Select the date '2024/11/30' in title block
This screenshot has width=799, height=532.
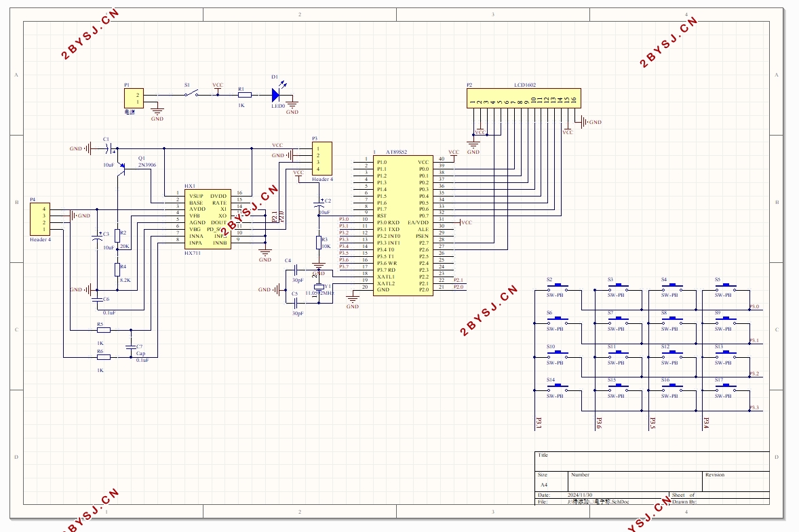(580, 495)
